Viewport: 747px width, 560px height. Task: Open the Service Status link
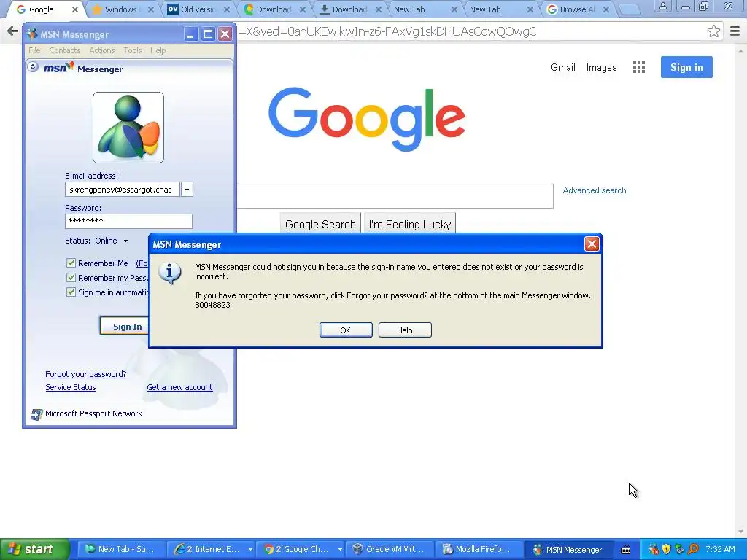[71, 388]
